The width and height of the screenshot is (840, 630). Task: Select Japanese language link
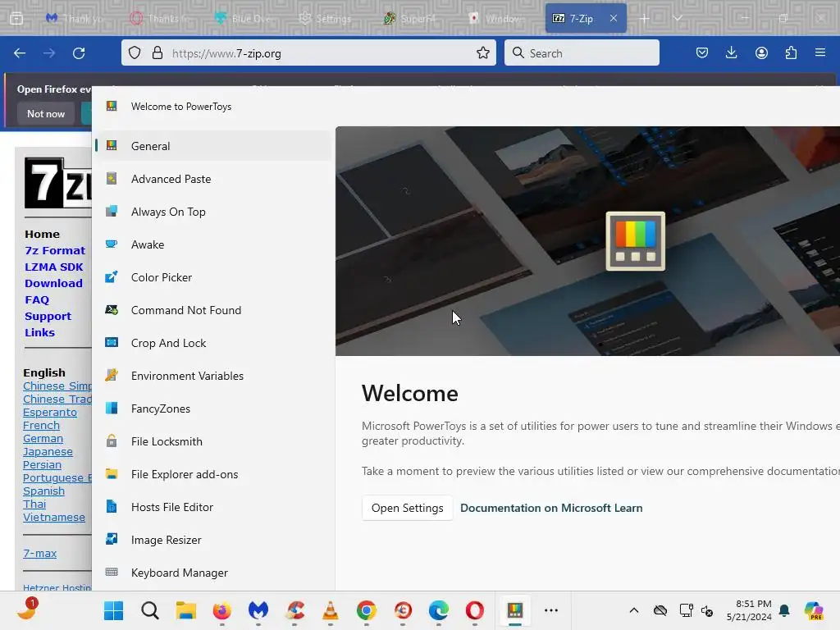click(48, 452)
